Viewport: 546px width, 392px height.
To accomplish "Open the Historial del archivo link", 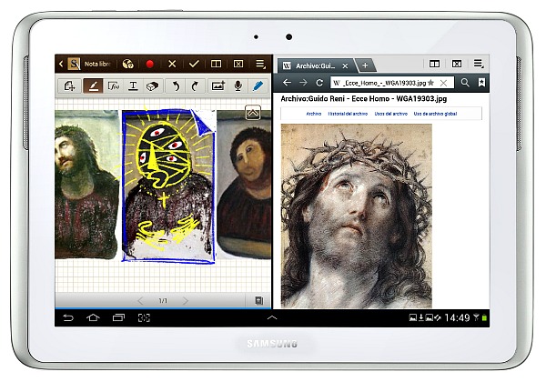I will 348,114.
